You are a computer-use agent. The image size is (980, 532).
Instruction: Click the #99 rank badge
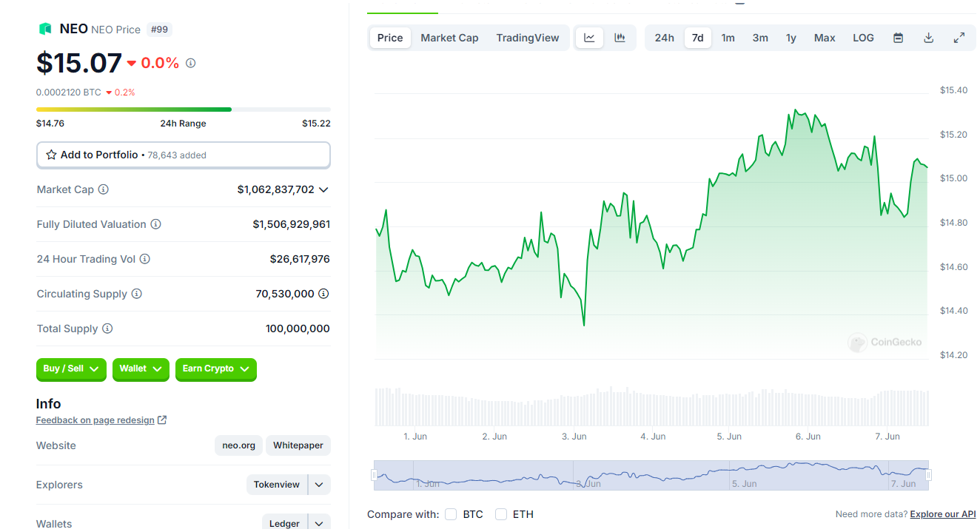[159, 30]
